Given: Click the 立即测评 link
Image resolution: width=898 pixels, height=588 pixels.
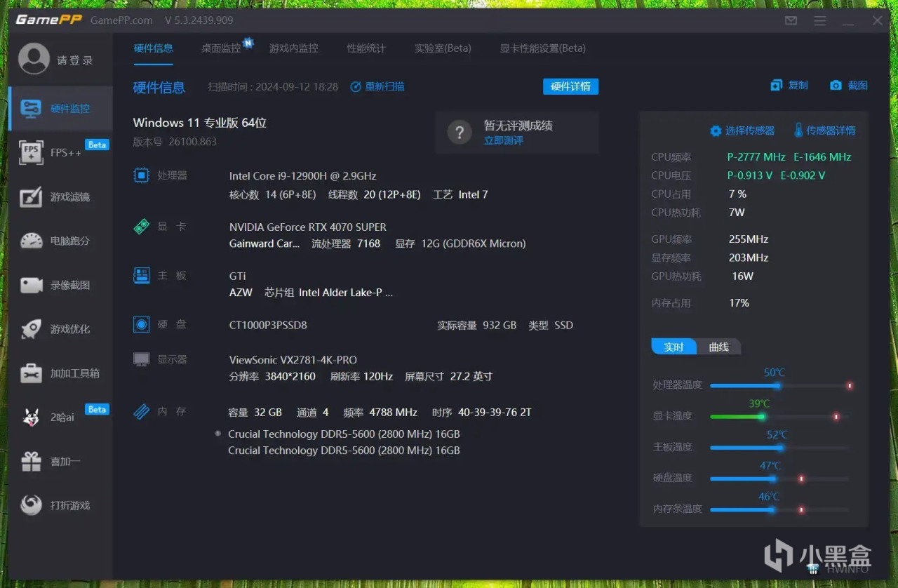Looking at the screenshot, I should (503, 140).
